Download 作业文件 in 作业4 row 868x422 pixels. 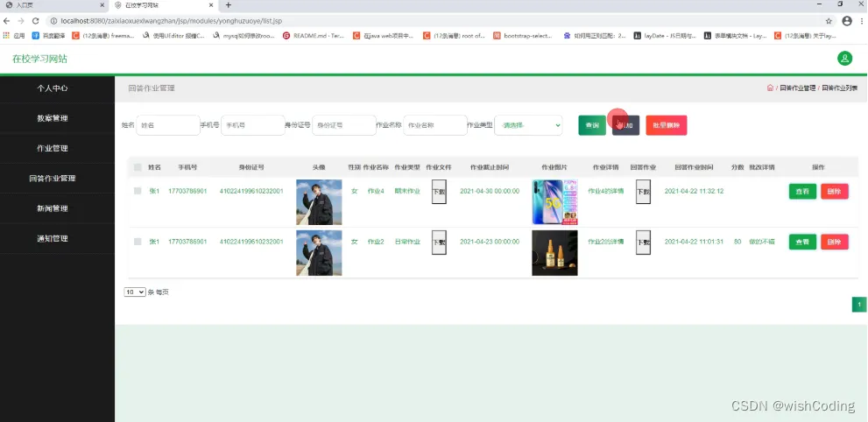[x=439, y=192]
